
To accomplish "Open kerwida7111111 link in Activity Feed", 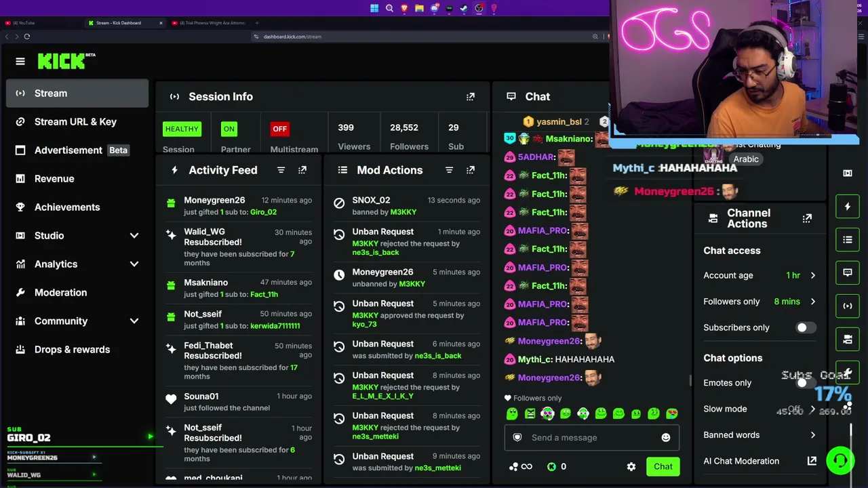I will [x=275, y=326].
